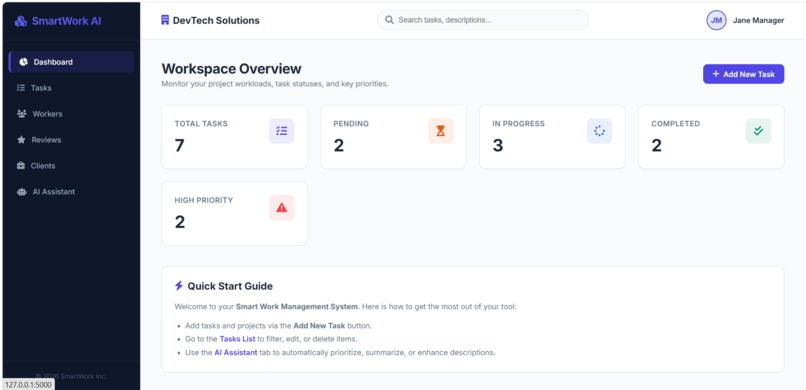Open the Clients section

[x=71, y=165]
